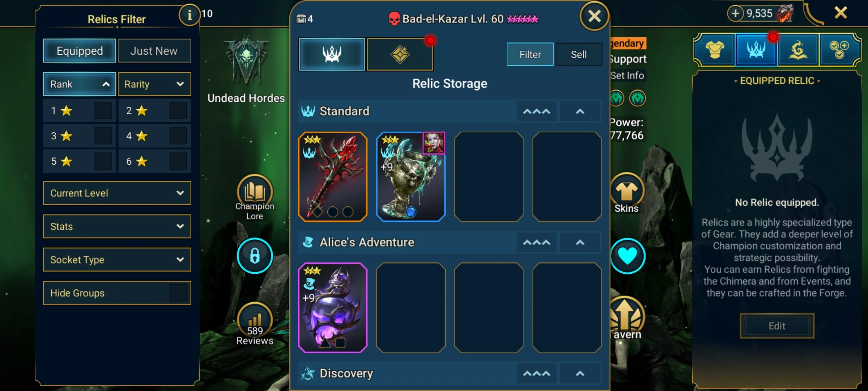The width and height of the screenshot is (868, 391).
Task: Open the Relics Filter info icon
Action: pyautogui.click(x=190, y=15)
